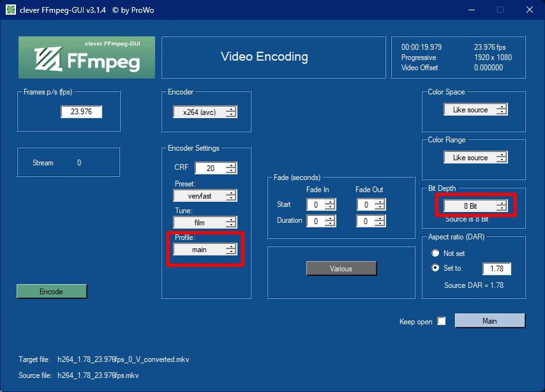The height and width of the screenshot is (392, 545).
Task: Click the Video Offset 0.000000 value
Action: pos(488,68)
